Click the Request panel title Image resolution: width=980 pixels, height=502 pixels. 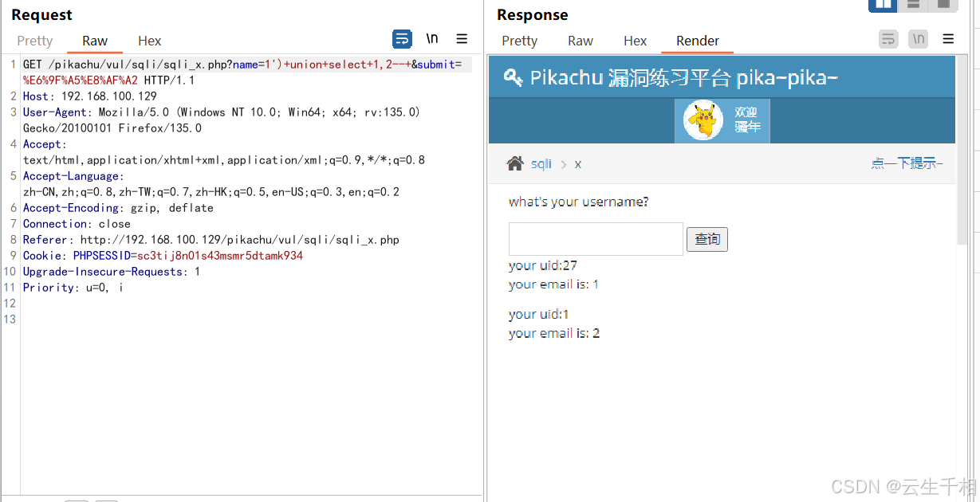41,15
